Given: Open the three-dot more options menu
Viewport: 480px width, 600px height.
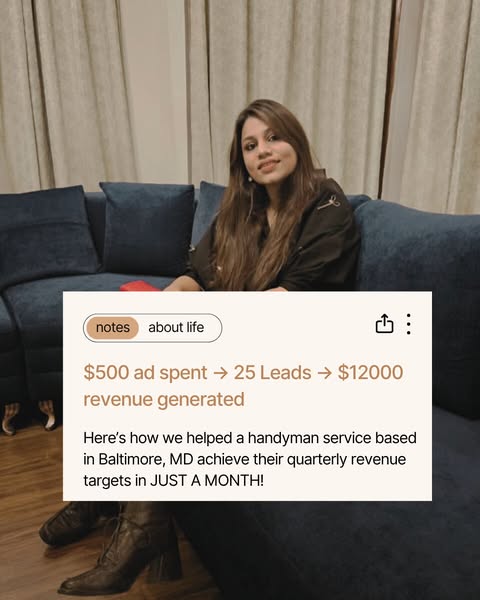Looking at the screenshot, I should pyautogui.click(x=409, y=324).
